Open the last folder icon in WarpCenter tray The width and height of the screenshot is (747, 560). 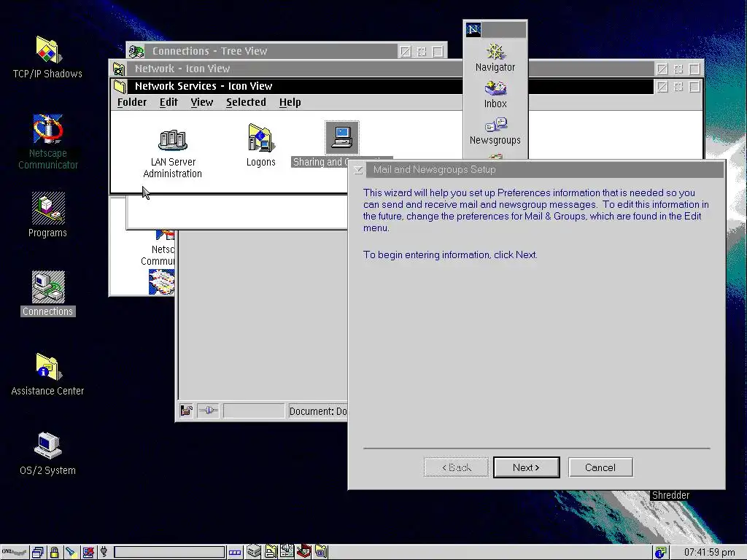321,551
